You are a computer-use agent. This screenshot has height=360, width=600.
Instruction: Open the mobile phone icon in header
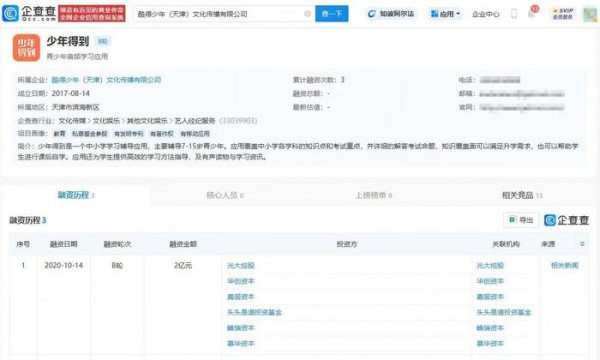click(514, 14)
